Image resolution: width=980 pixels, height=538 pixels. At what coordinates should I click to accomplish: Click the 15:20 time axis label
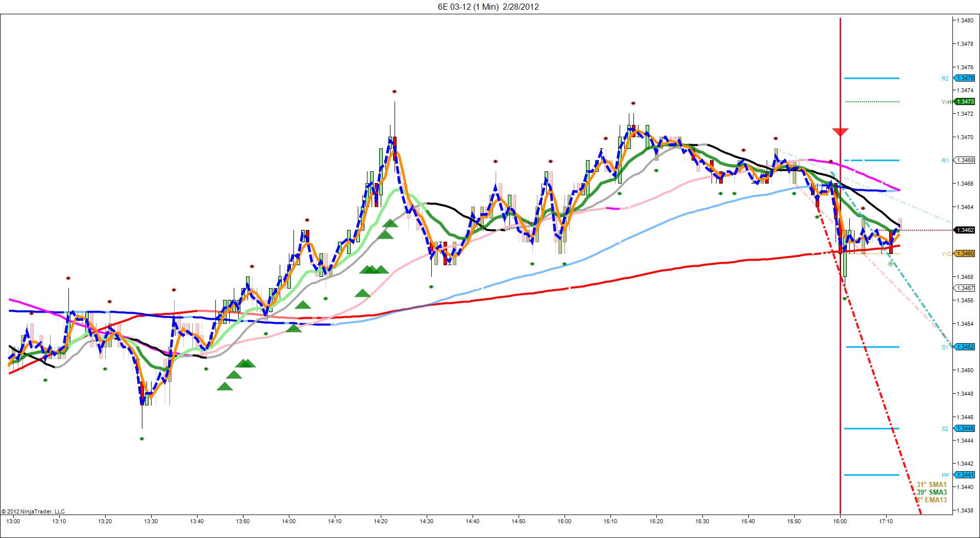point(656,521)
